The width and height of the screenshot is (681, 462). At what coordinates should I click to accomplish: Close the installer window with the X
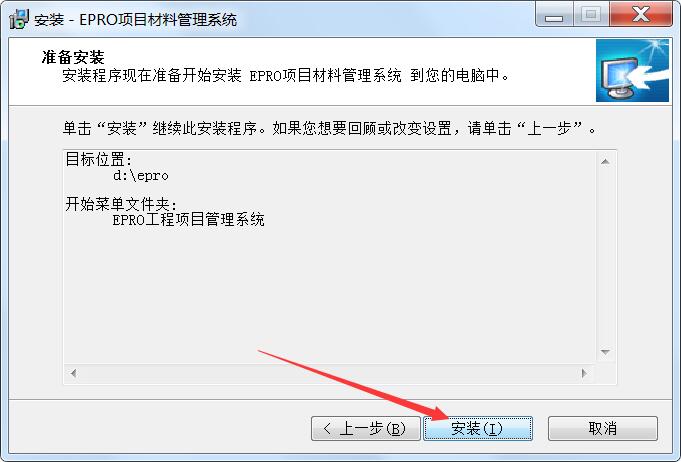(641, 15)
